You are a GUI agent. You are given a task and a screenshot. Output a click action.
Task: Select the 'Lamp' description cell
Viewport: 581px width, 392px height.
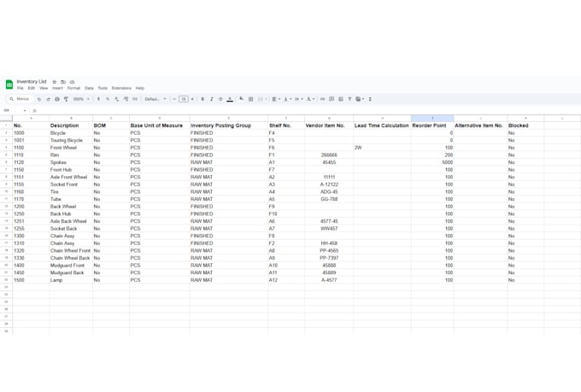coord(71,280)
